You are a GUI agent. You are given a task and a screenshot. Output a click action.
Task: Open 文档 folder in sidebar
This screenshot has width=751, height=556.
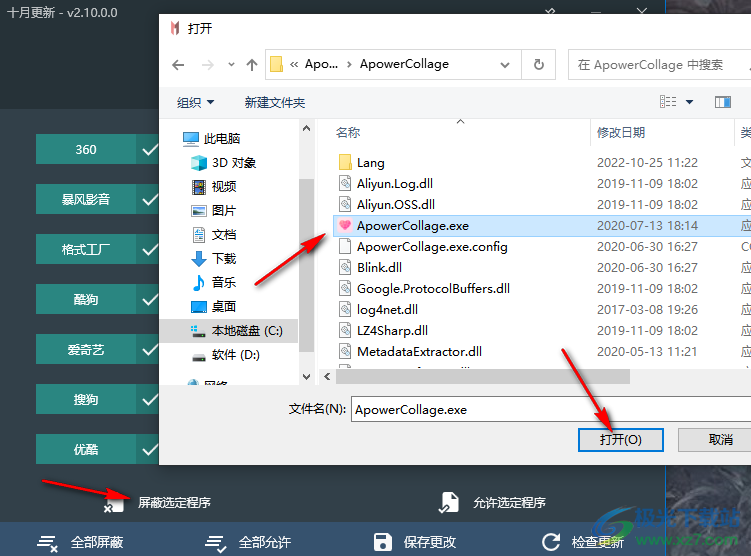click(214, 235)
